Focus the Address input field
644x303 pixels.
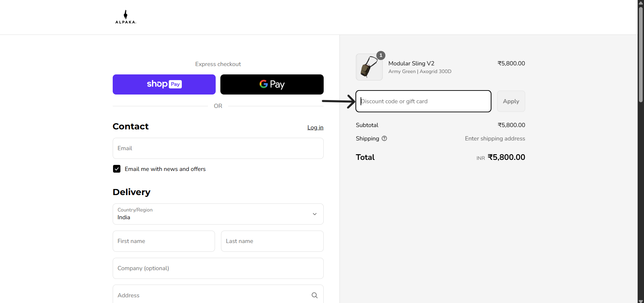click(211, 295)
